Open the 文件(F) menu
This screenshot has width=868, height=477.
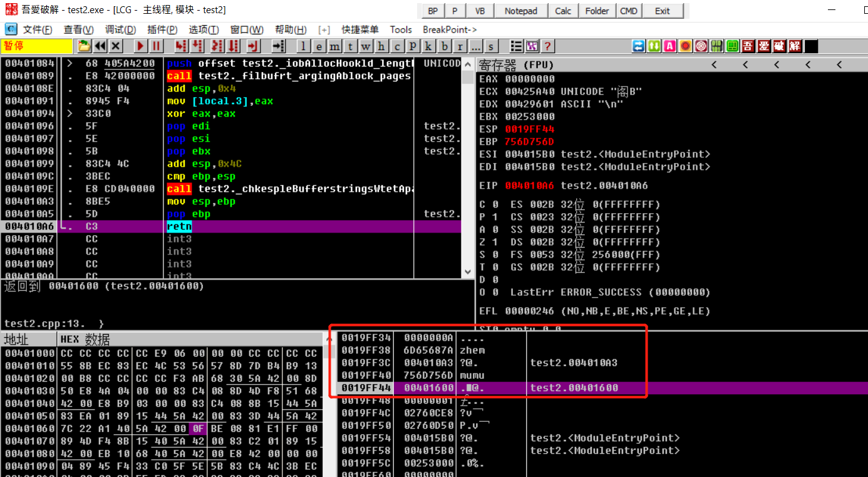click(37, 29)
